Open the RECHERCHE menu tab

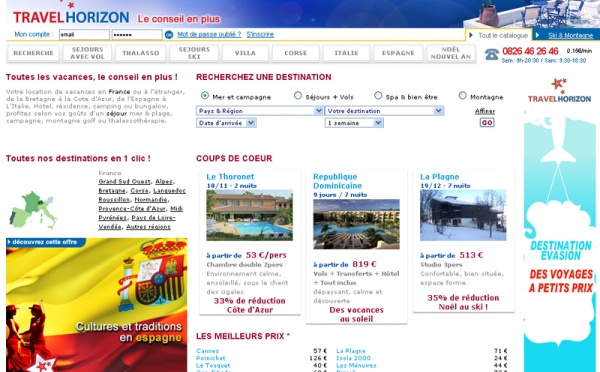coord(33,53)
